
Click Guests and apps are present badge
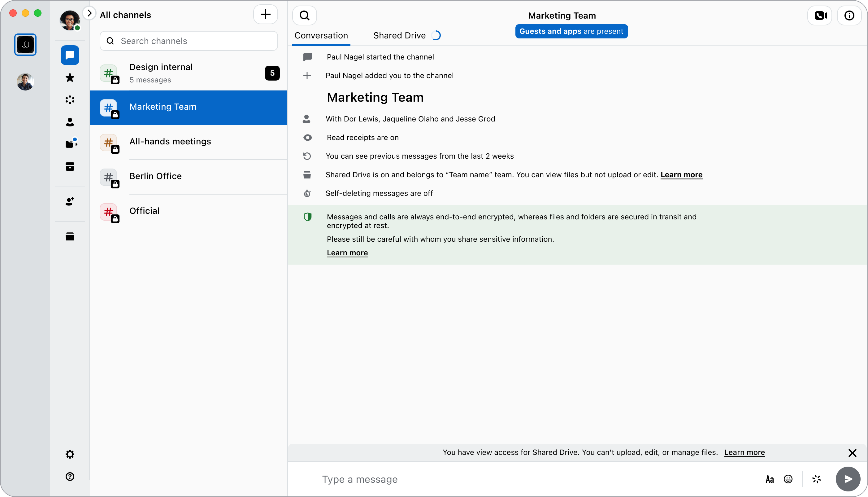(571, 31)
